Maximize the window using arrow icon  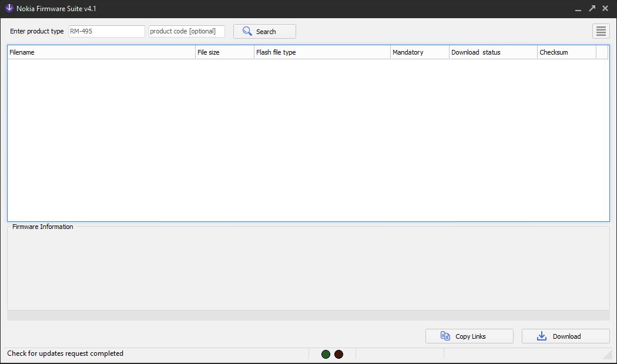coord(592,8)
